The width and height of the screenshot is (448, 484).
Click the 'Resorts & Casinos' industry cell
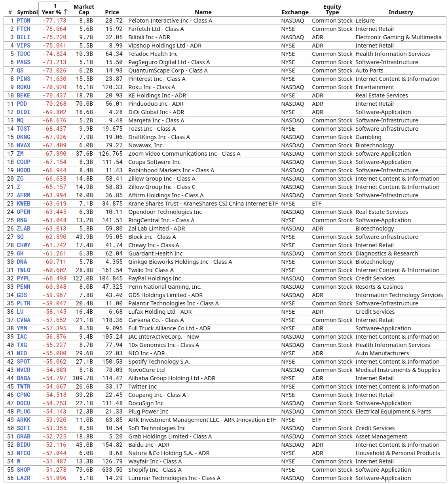click(379, 287)
